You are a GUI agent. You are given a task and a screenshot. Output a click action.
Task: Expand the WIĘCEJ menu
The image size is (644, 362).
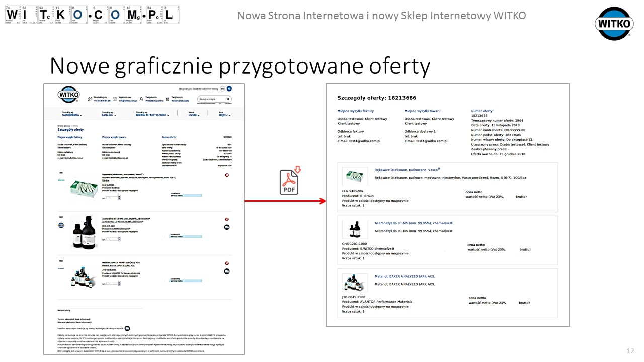pyautogui.click(x=224, y=115)
